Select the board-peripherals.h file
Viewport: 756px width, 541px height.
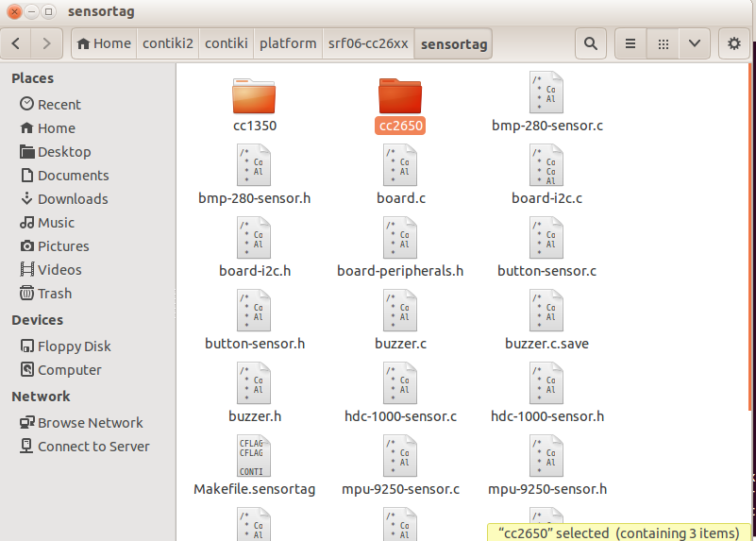click(x=400, y=247)
